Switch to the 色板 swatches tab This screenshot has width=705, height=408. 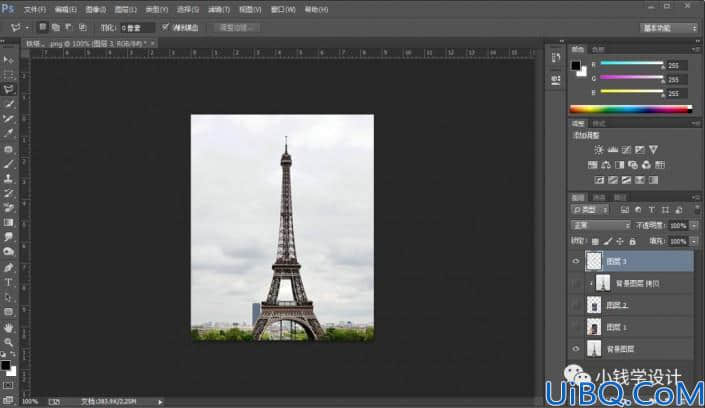tap(598, 49)
